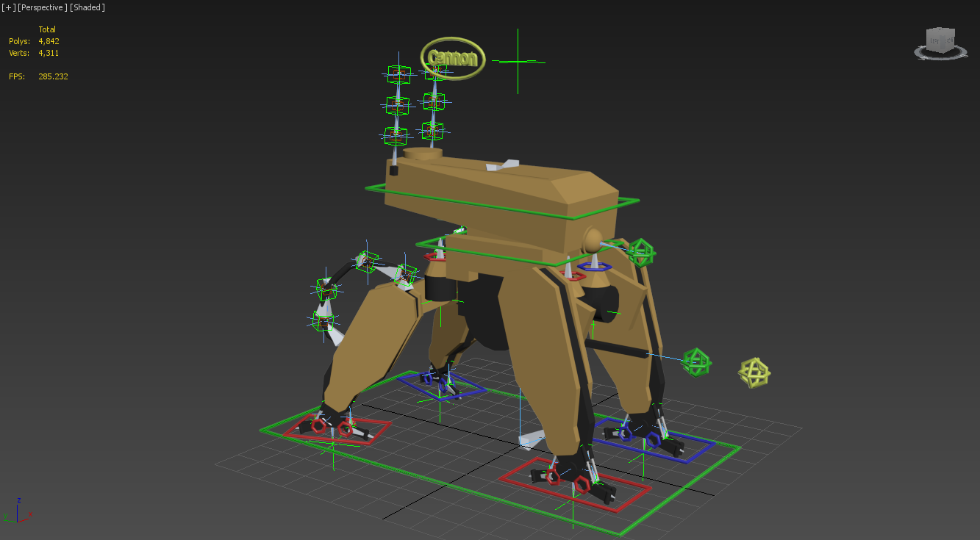Open the Perspective viewport view menu
980x540 pixels.
pyautogui.click(x=43, y=7)
